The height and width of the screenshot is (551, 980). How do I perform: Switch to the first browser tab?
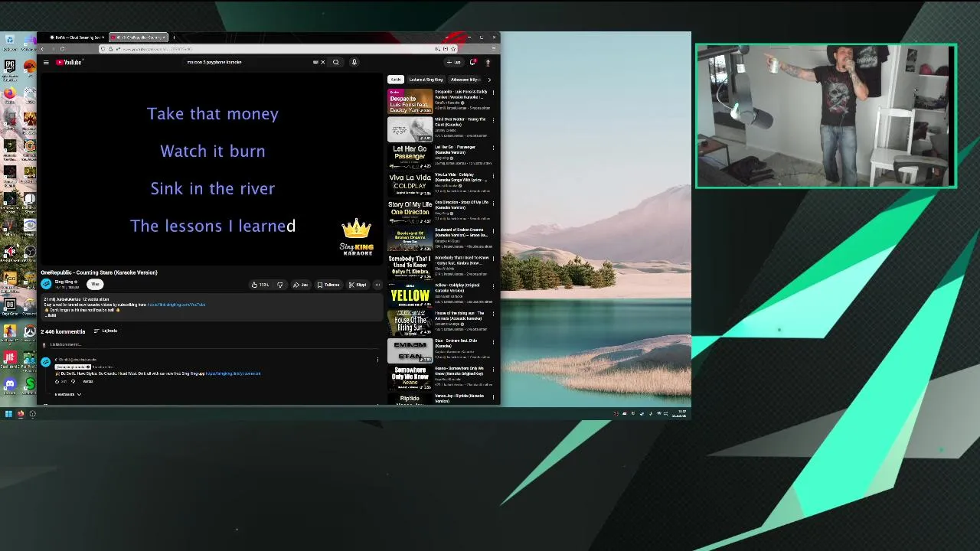pos(75,37)
